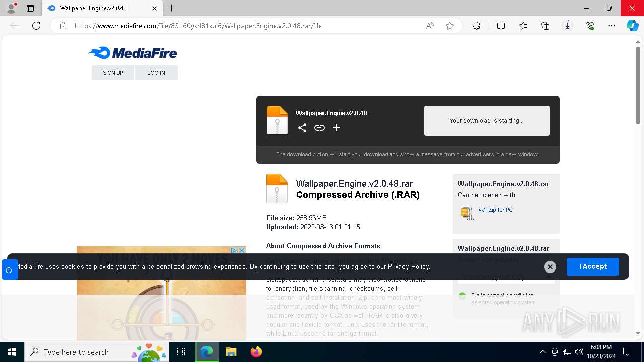644x362 pixels.
Task: Launch Firefox from taskbar
Action: (256, 352)
